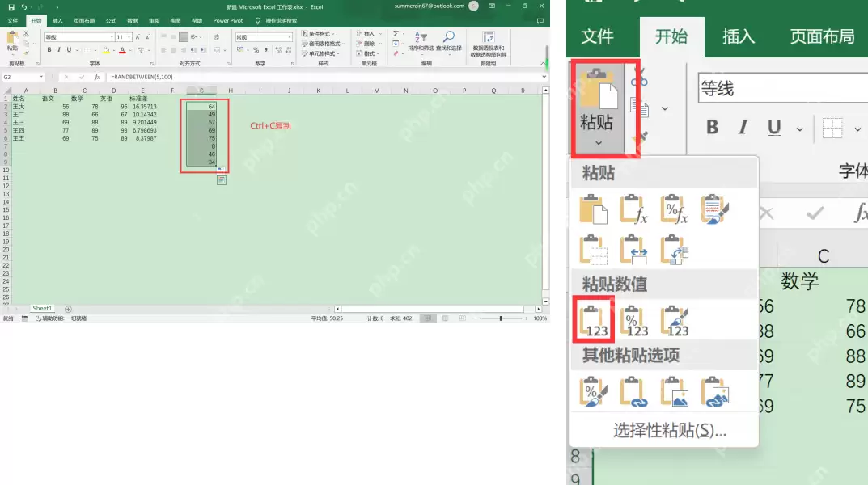Screen dimensions: 868x485
Task: Click Name Box showing G2
Action: point(23,77)
